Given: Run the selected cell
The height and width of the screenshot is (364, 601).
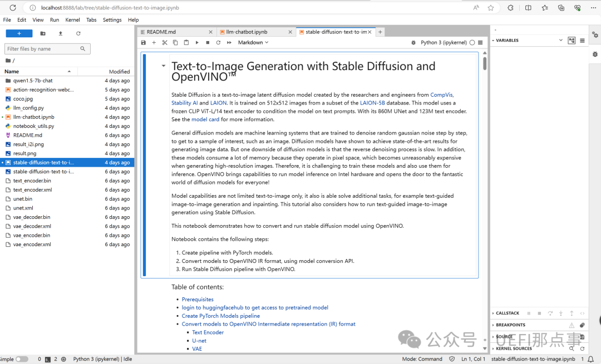Looking at the screenshot, I should pyautogui.click(x=197, y=43).
